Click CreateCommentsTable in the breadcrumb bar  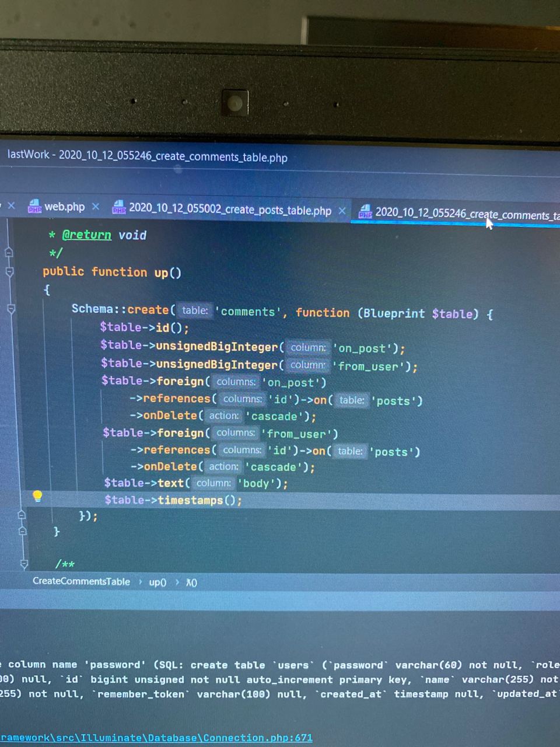(81, 581)
